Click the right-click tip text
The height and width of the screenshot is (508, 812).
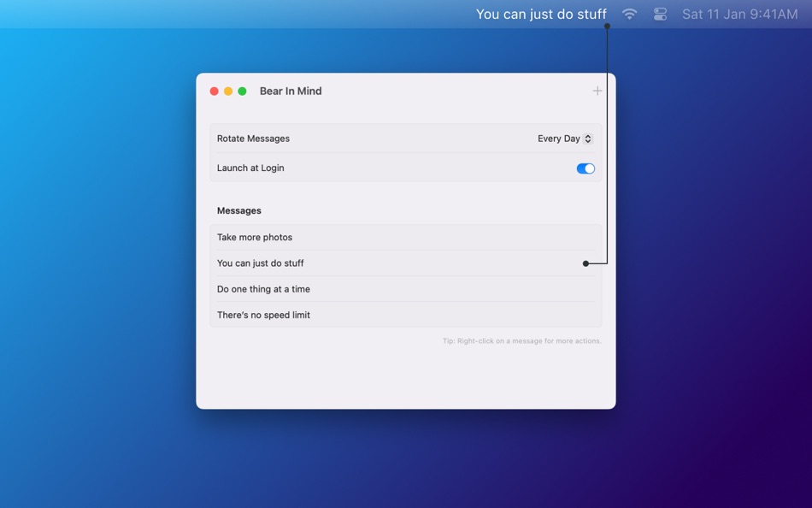[522, 341]
